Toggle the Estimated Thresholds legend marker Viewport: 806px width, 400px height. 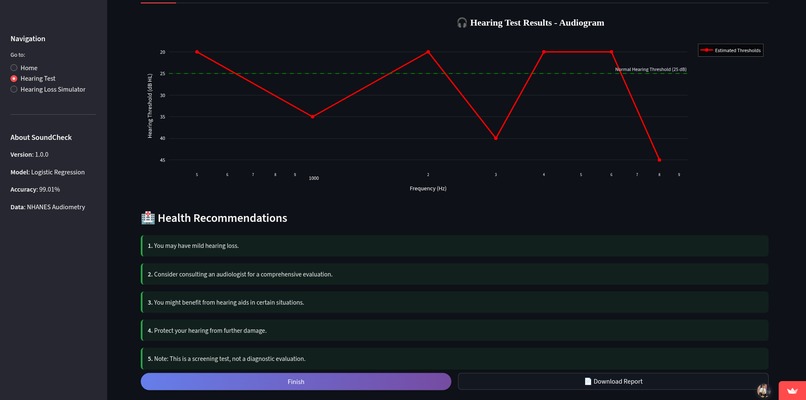[x=706, y=50]
